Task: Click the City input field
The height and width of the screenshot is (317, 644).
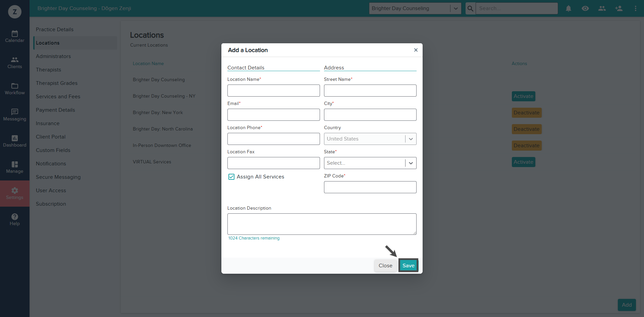Action: coord(370,115)
